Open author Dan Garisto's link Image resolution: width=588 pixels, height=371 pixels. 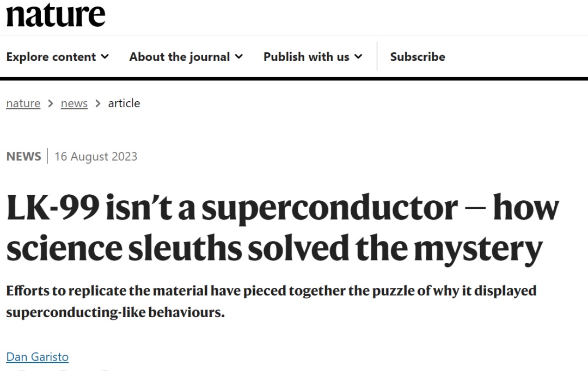(x=38, y=357)
